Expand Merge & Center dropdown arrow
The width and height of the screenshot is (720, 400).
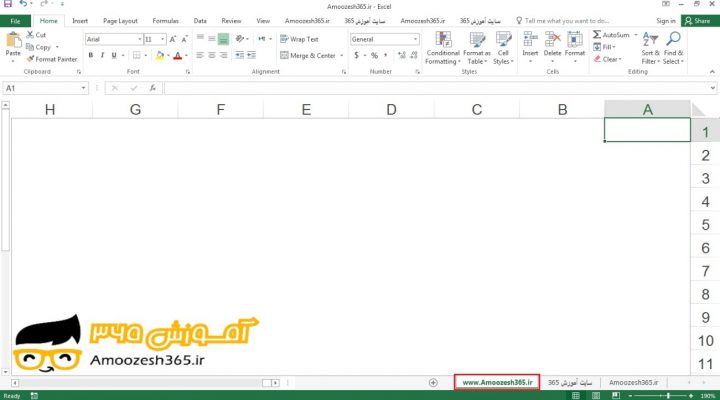[x=342, y=56]
